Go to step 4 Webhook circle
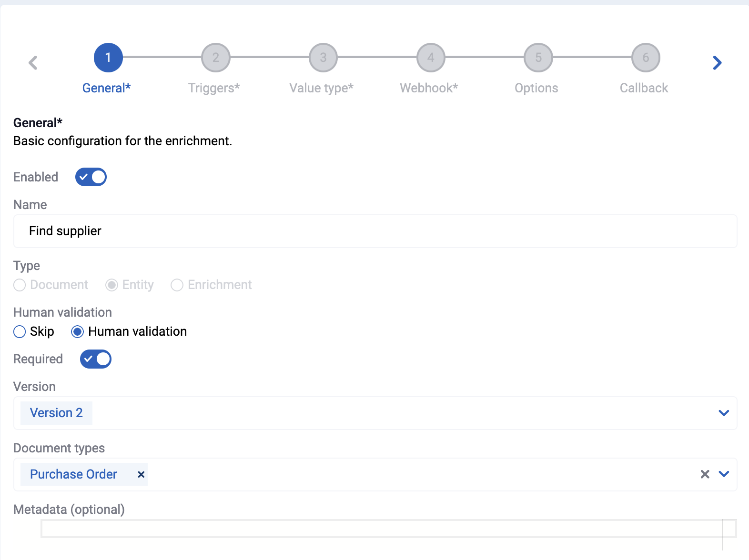 pos(431,58)
